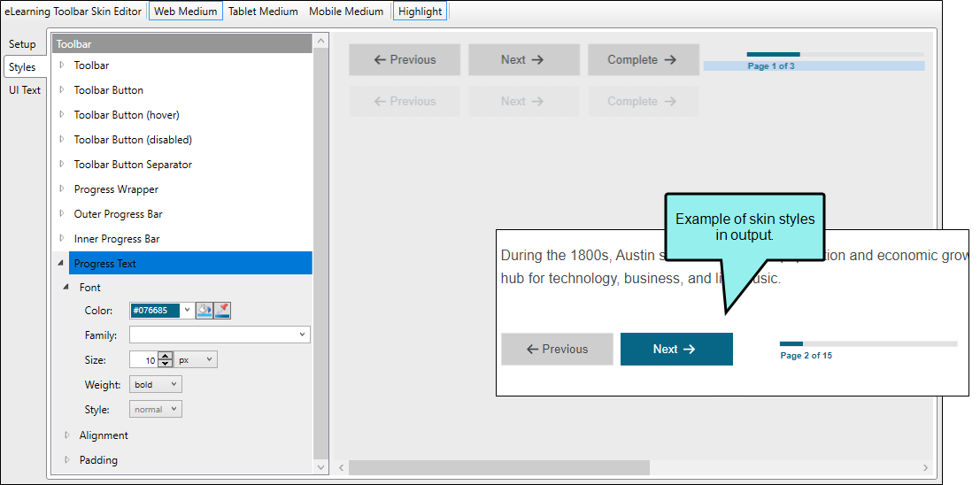Click the preview scroll left arrow
Image resolution: width=980 pixels, height=485 pixels.
[x=341, y=467]
